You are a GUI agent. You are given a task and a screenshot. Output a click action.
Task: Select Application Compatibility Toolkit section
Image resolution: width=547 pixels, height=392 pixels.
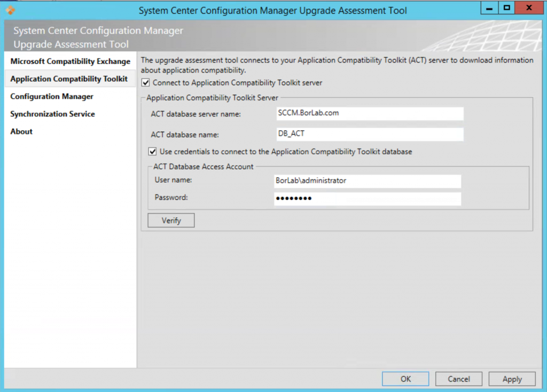pyautogui.click(x=70, y=79)
